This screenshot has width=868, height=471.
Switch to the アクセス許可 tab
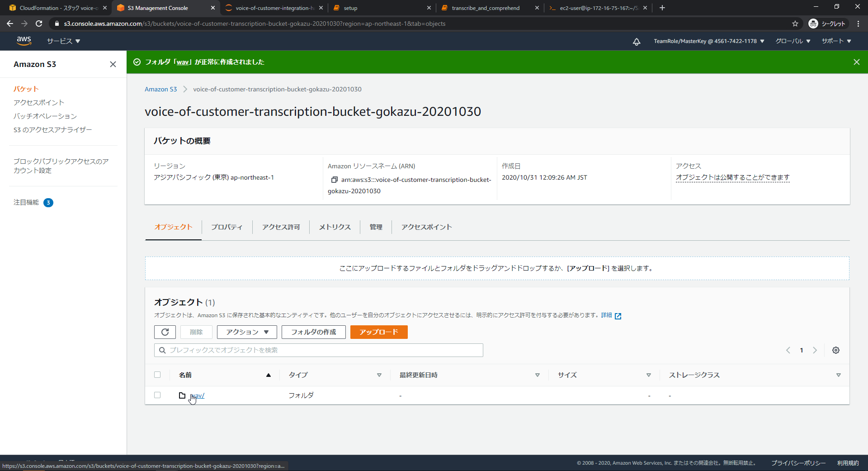(281, 227)
